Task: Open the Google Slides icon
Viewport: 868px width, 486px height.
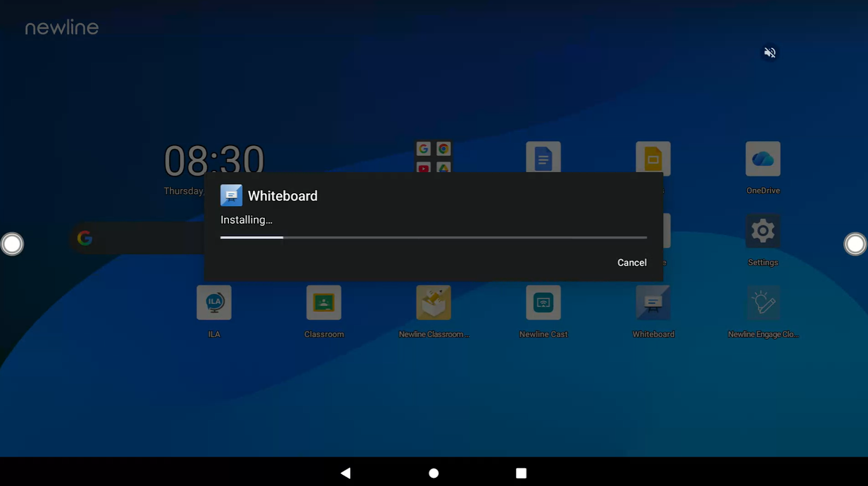Action: [653, 157]
